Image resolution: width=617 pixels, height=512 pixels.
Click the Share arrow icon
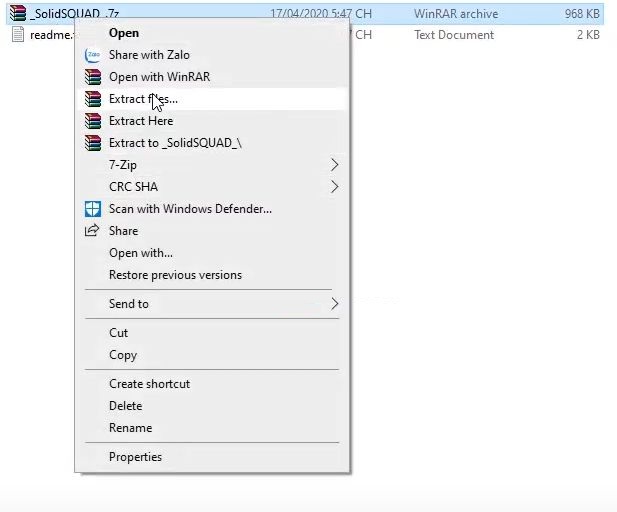click(92, 231)
